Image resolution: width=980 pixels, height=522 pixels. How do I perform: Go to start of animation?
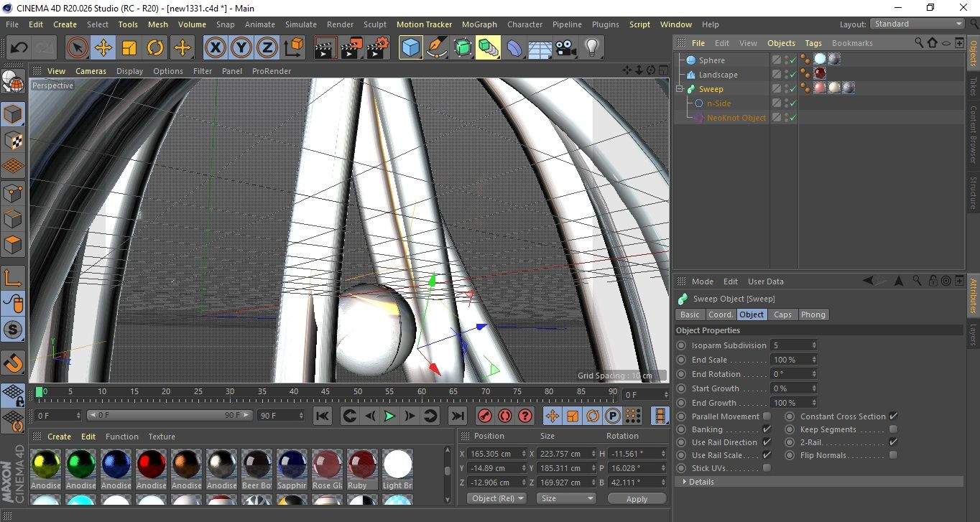point(323,416)
